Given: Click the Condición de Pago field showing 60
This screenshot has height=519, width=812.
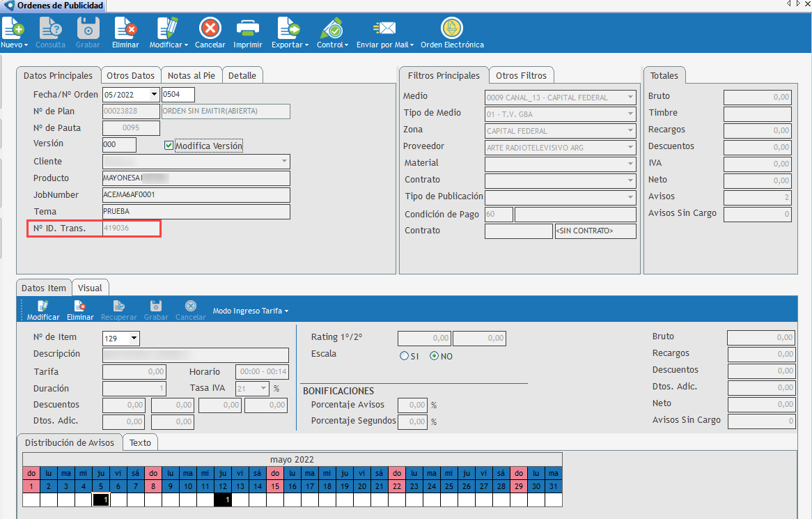Looking at the screenshot, I should tap(499, 215).
